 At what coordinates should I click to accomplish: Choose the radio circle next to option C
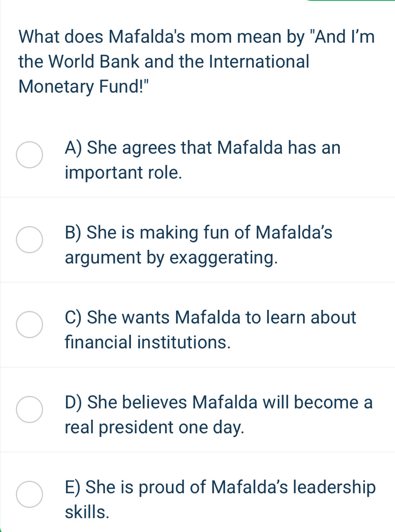(30, 324)
